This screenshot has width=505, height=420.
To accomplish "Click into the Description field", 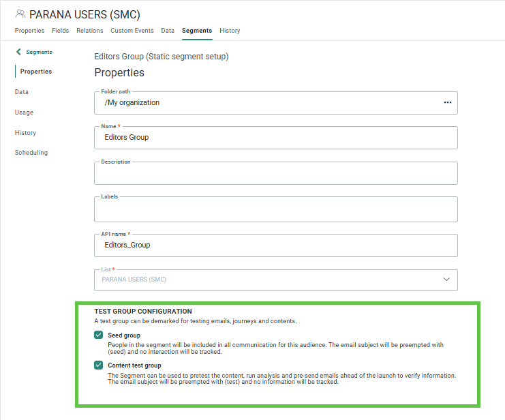I will (x=275, y=174).
